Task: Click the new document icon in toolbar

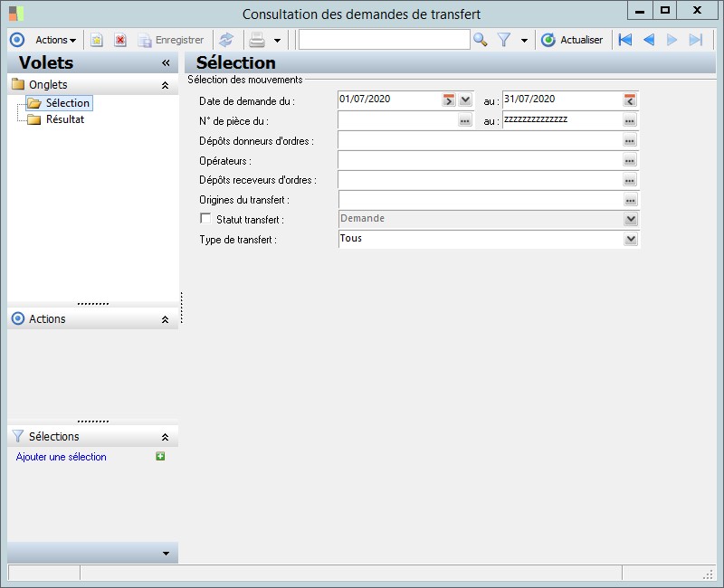Action: pyautogui.click(x=97, y=40)
